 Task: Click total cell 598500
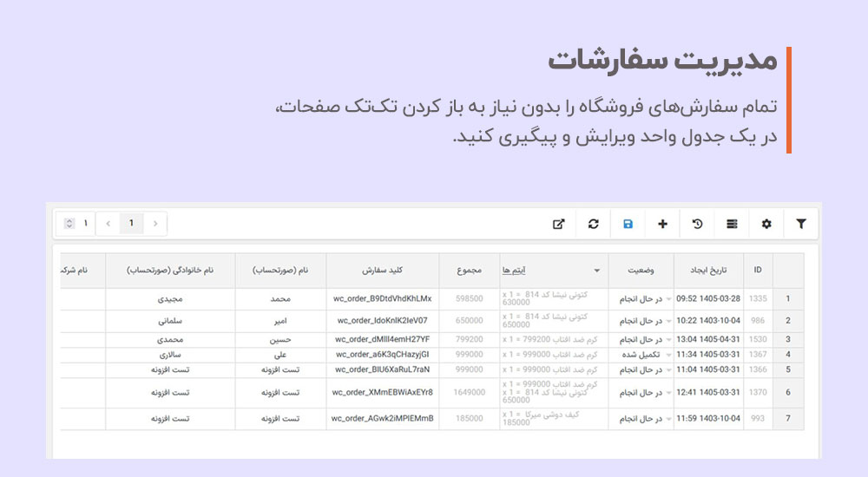coord(469,299)
